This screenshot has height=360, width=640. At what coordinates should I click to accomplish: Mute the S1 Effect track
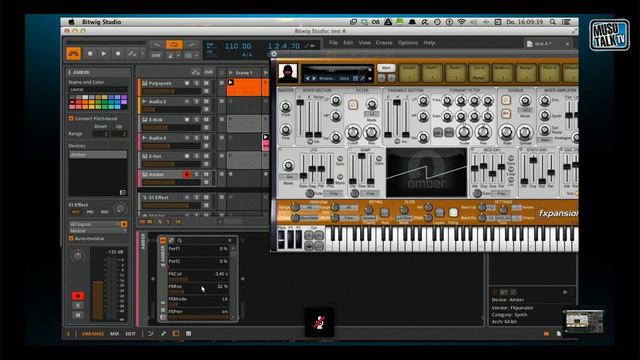click(206, 198)
